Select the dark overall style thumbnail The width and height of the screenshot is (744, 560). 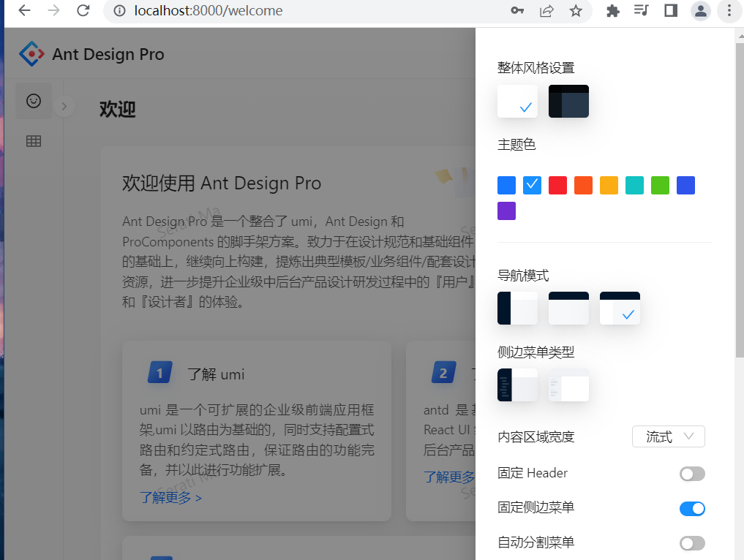[568, 102]
